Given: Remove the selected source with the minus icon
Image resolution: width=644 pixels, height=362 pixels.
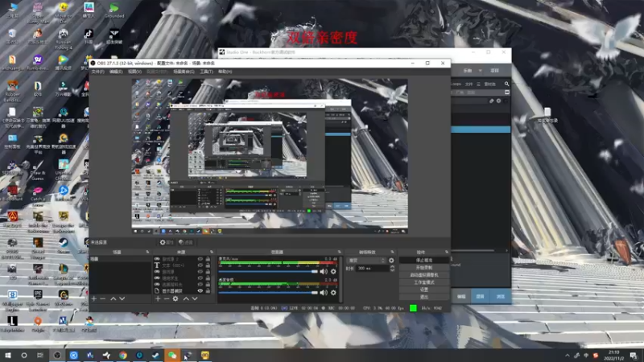Looking at the screenshot, I should pyautogui.click(x=166, y=298).
